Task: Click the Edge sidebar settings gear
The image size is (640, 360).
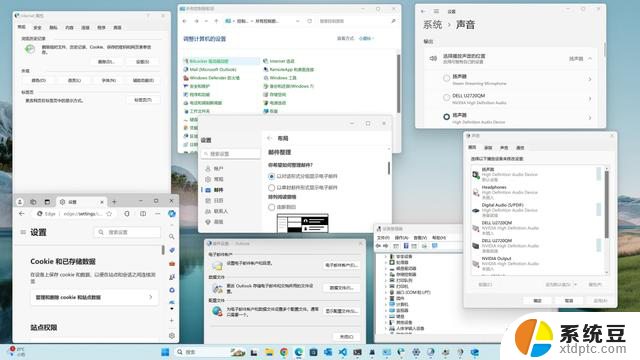Action: coord(172,336)
